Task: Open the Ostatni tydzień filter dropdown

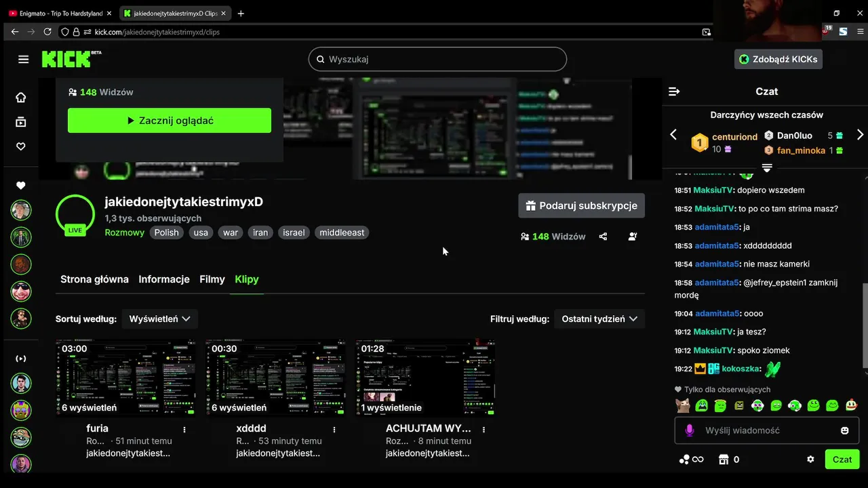Action: (x=599, y=319)
